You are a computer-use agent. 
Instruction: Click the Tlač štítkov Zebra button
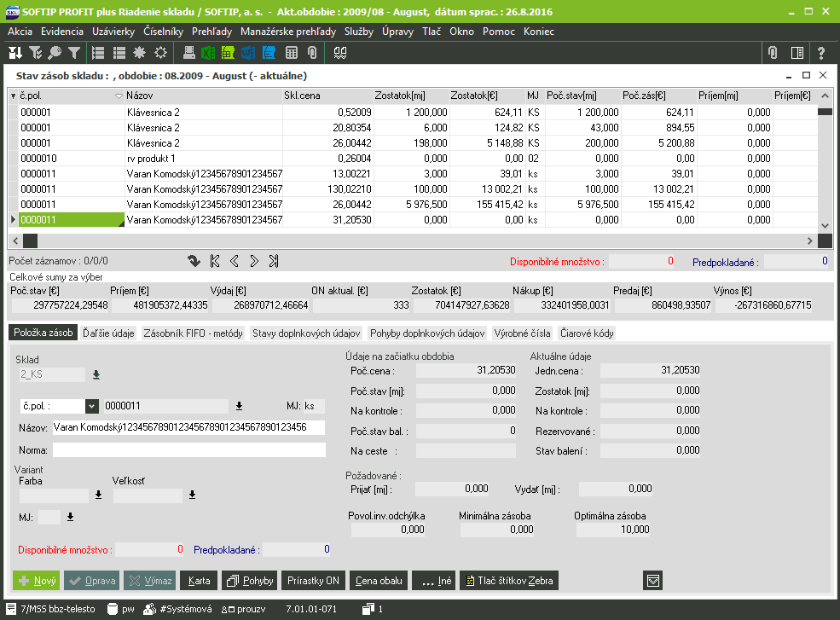coord(509,581)
